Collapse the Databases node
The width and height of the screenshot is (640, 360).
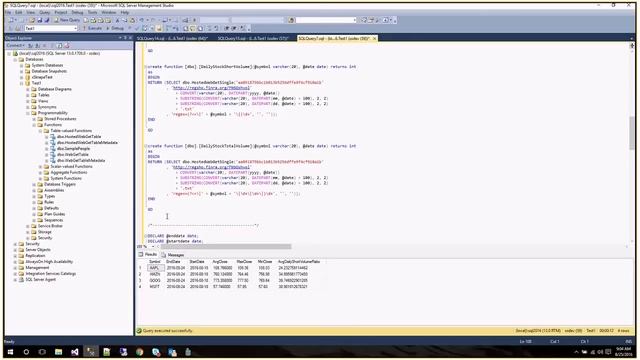(x=16, y=59)
